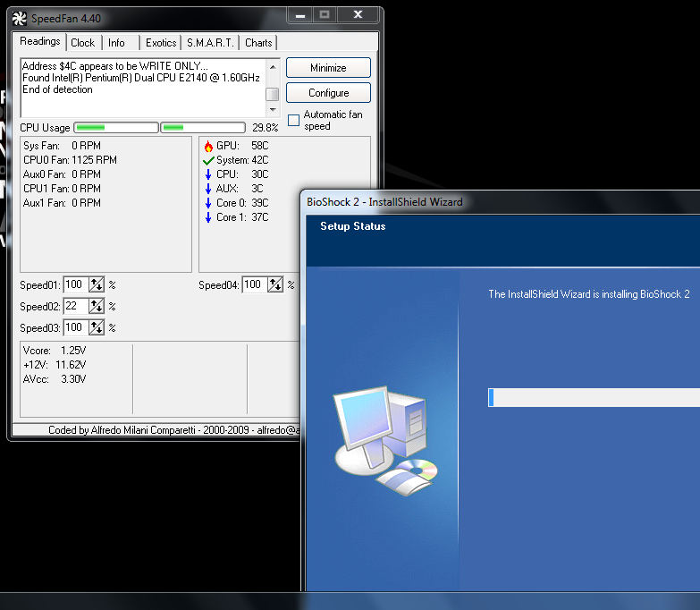Image resolution: width=700 pixels, height=610 pixels.
Task: Select the 'Sys Fan: 0 RPM' reading
Action: (62, 146)
